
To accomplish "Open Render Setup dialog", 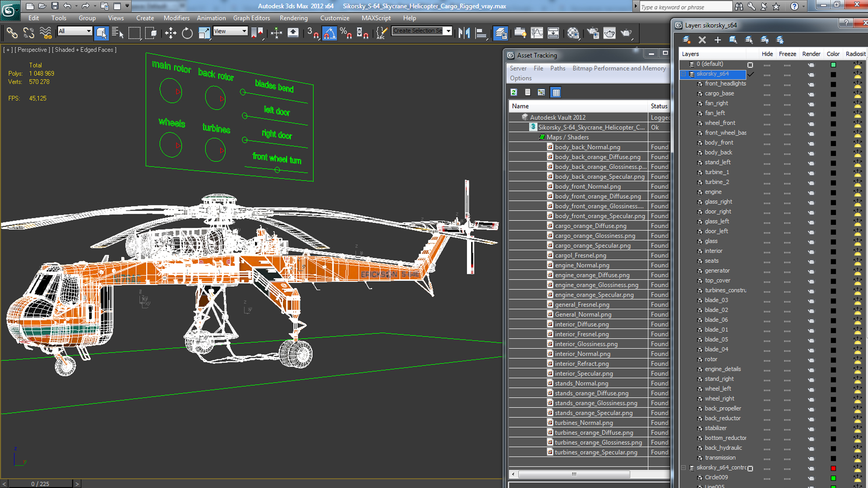I will pos(593,33).
